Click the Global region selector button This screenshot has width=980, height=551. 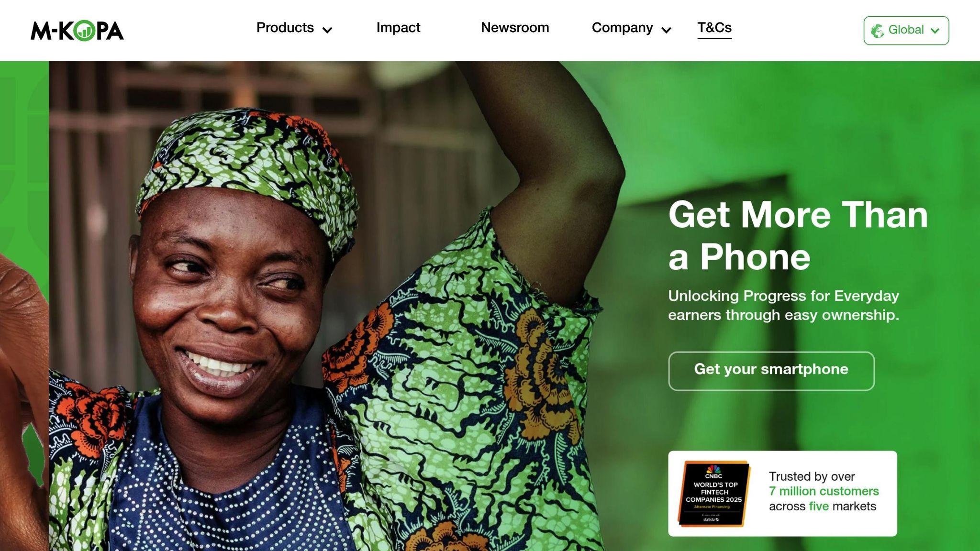pos(906,31)
